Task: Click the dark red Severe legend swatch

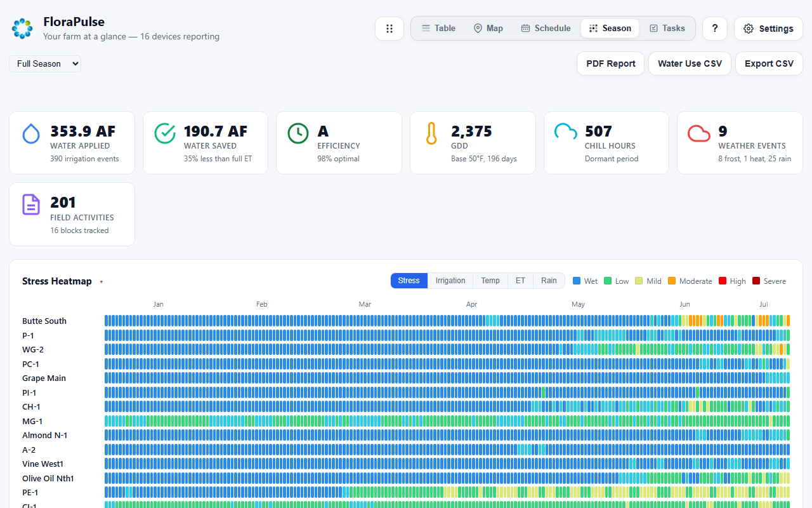Action: pos(756,281)
